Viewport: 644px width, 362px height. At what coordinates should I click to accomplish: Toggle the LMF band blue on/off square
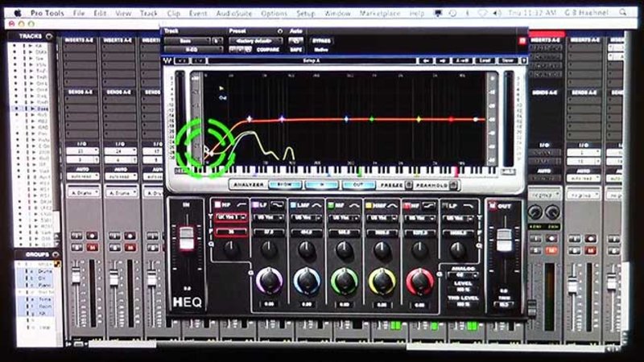293,205
